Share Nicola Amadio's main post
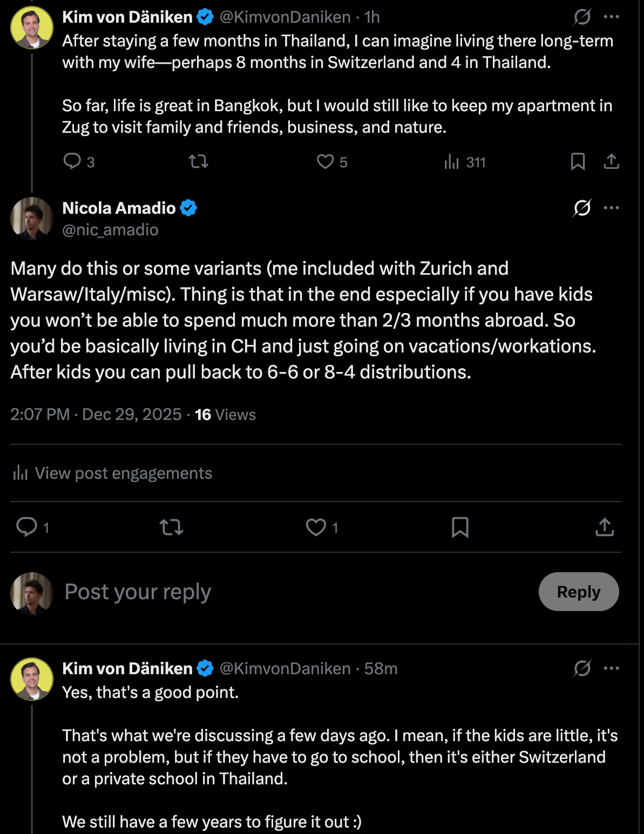This screenshot has height=834, width=644. pyautogui.click(x=605, y=527)
